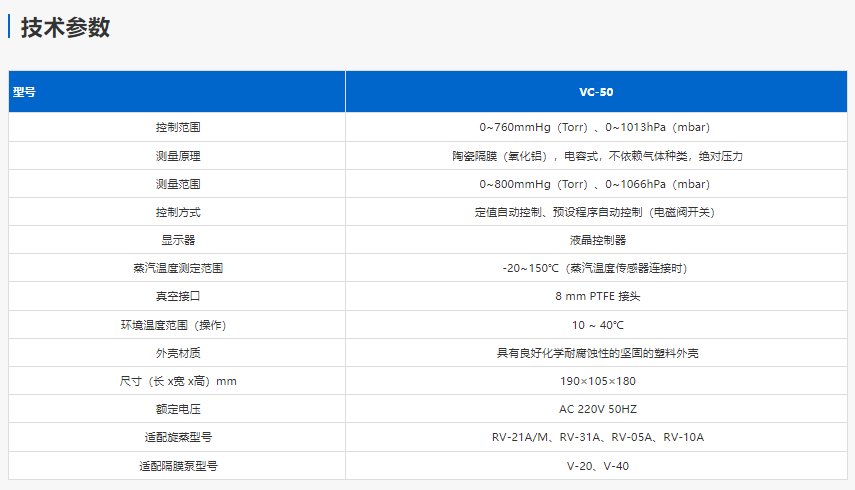
Task: Select the 定值自动控制 control method text
Action: [596, 212]
